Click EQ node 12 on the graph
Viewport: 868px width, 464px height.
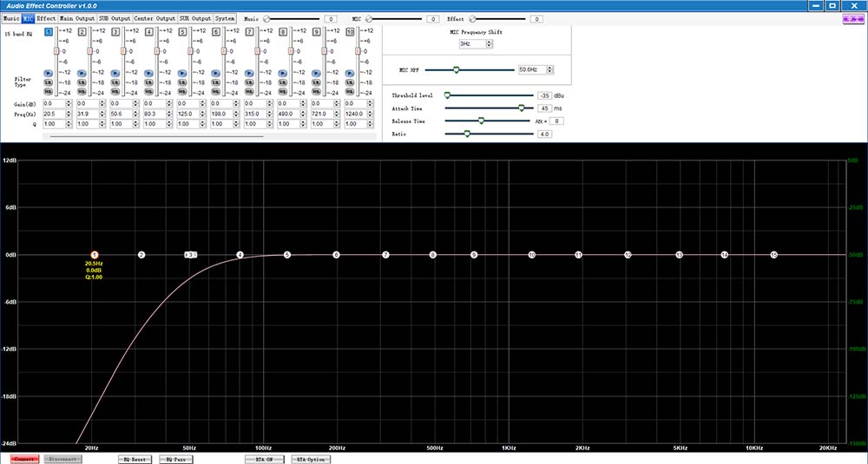pyautogui.click(x=628, y=255)
